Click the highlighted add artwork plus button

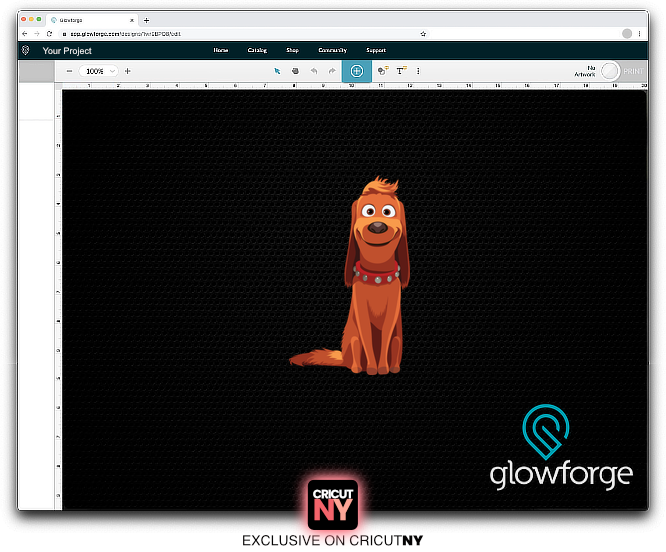pyautogui.click(x=357, y=71)
